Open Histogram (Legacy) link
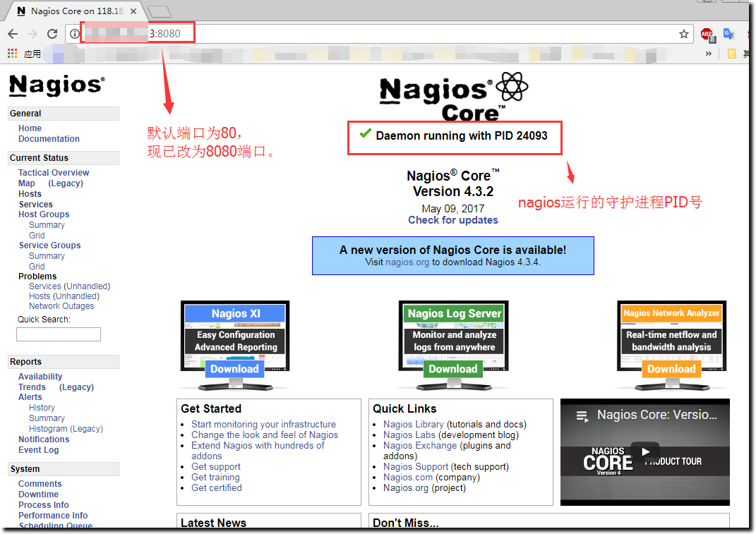The height and width of the screenshot is (534, 756). [66, 429]
